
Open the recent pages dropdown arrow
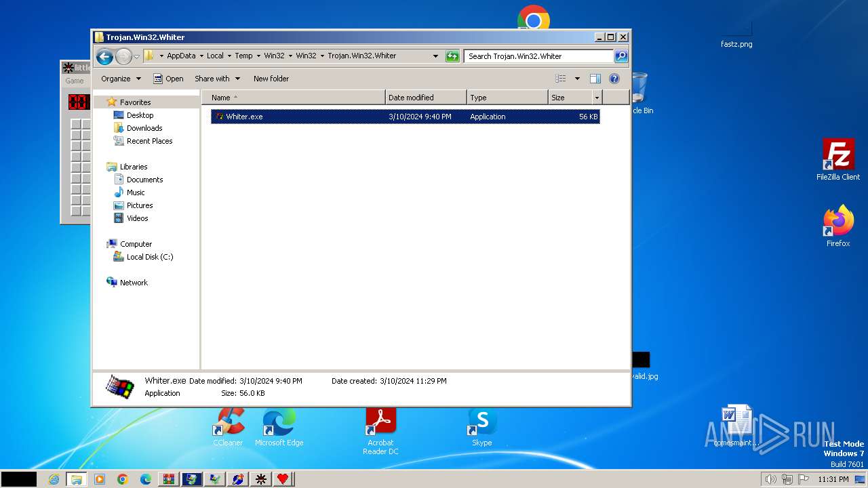tap(137, 56)
